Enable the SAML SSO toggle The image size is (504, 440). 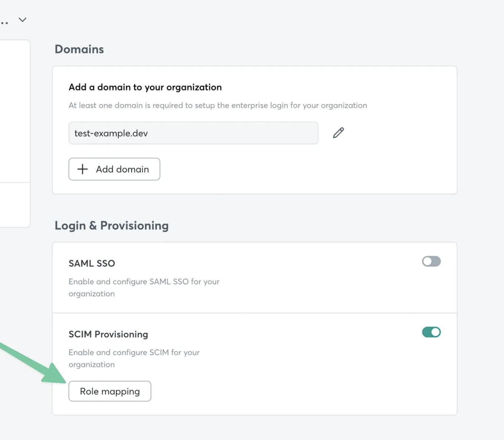tap(431, 262)
